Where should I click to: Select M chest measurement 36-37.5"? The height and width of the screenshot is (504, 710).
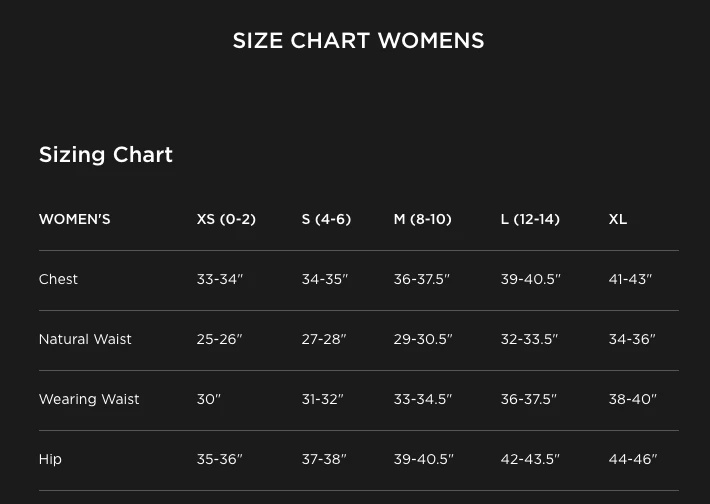[422, 279]
